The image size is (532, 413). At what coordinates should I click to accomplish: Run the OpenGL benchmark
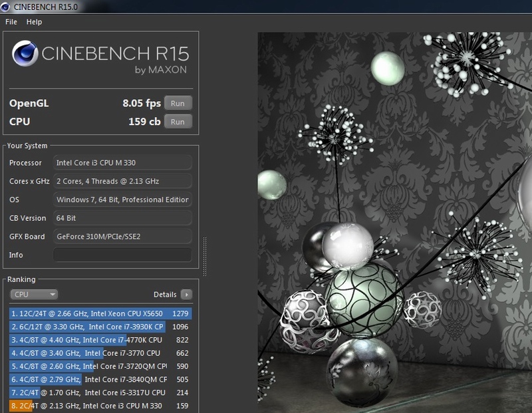coord(178,103)
